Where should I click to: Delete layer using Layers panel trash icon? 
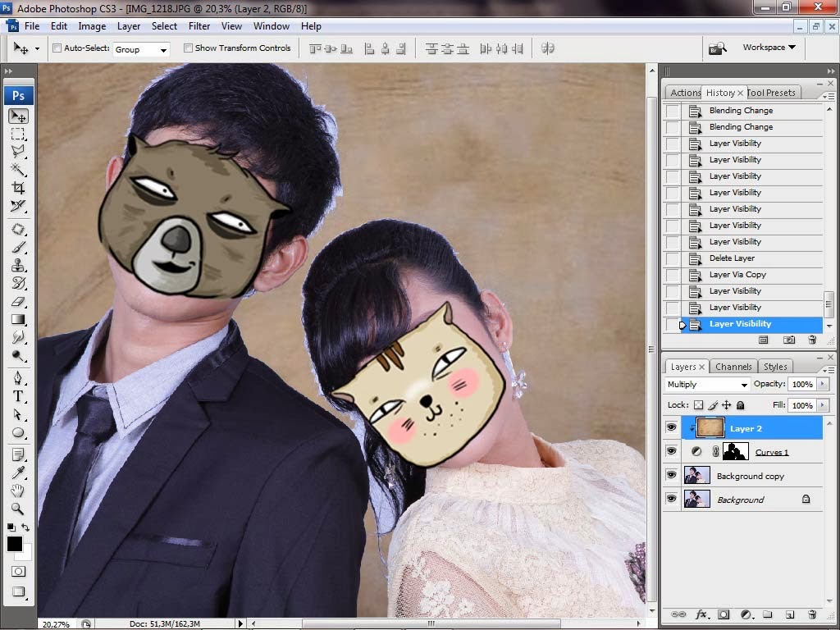(812, 614)
